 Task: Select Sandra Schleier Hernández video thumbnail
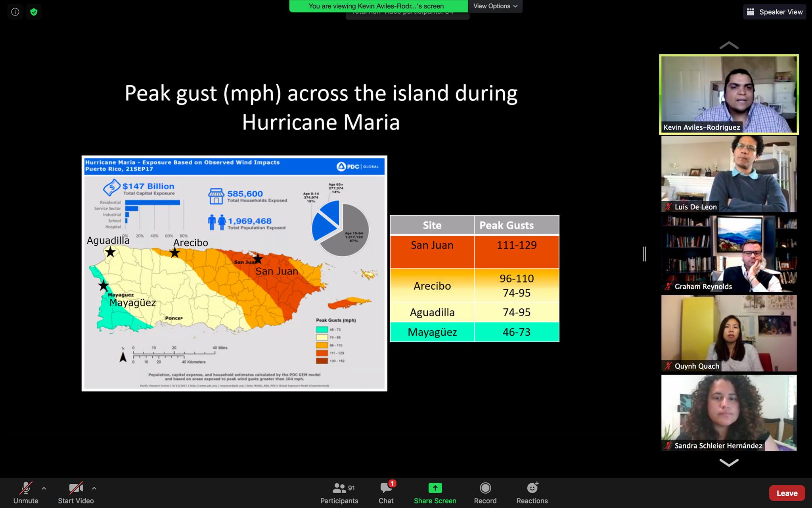(729, 413)
